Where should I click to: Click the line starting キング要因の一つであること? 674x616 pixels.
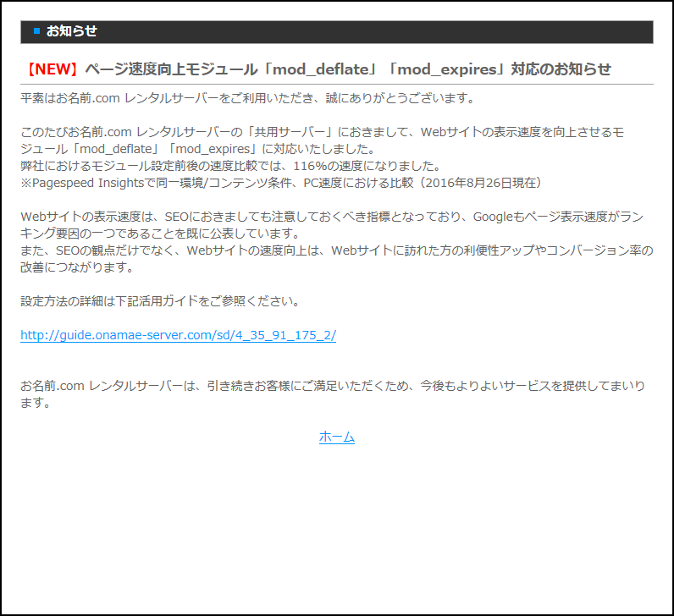click(x=160, y=234)
